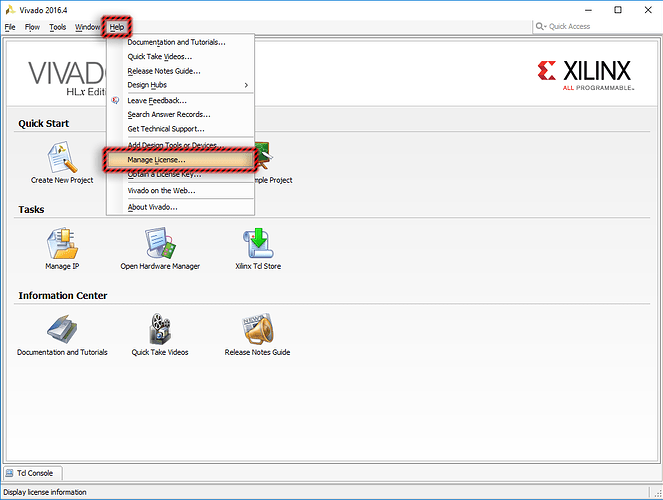The width and height of the screenshot is (663, 500).
Task: Open the Tools menu
Action: coord(58,27)
